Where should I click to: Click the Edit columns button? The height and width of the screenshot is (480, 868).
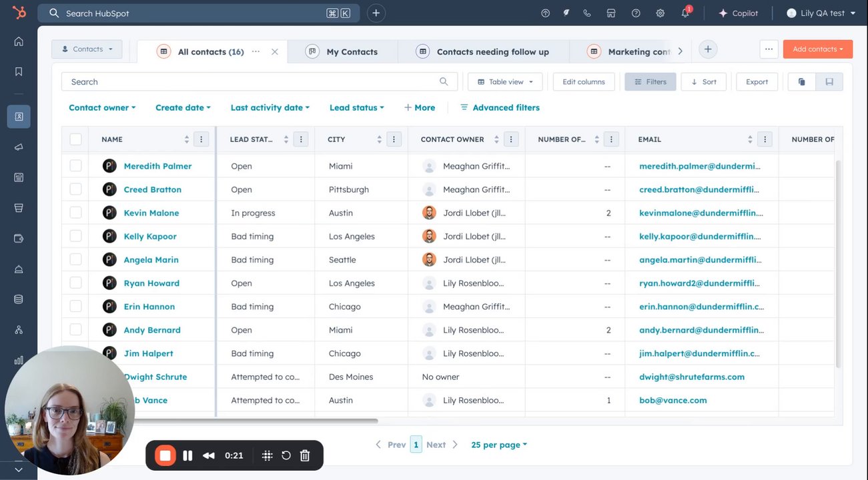coord(584,81)
